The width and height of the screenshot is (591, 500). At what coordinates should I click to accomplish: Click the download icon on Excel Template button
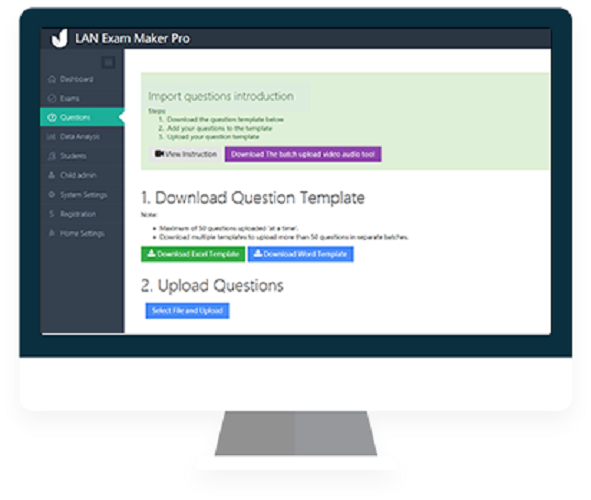151,253
